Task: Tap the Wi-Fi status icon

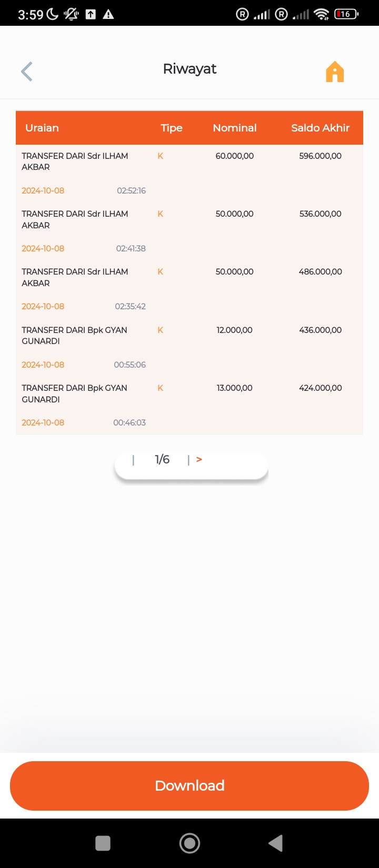Action: point(321,14)
